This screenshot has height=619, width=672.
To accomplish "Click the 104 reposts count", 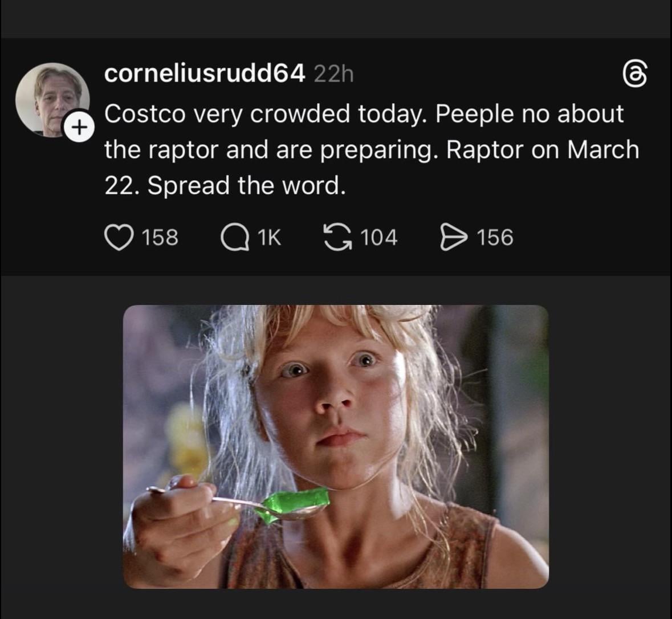I will click(379, 237).
